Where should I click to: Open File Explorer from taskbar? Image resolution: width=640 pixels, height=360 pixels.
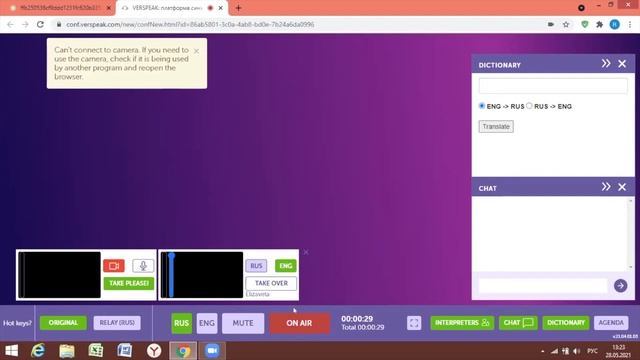(x=67, y=351)
